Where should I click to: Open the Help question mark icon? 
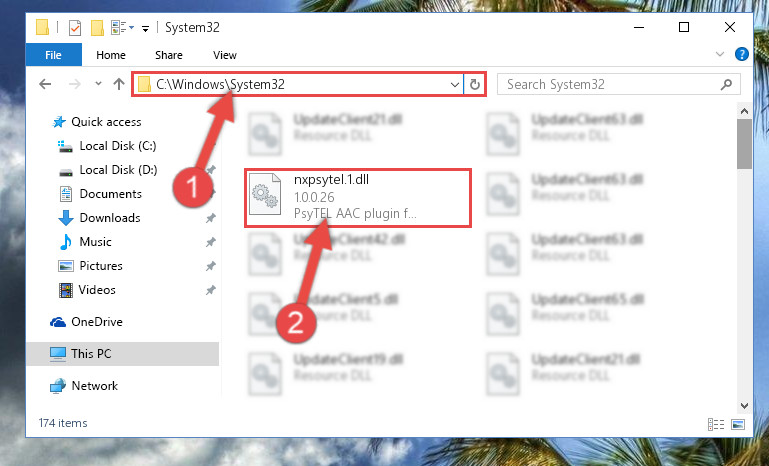click(742, 54)
